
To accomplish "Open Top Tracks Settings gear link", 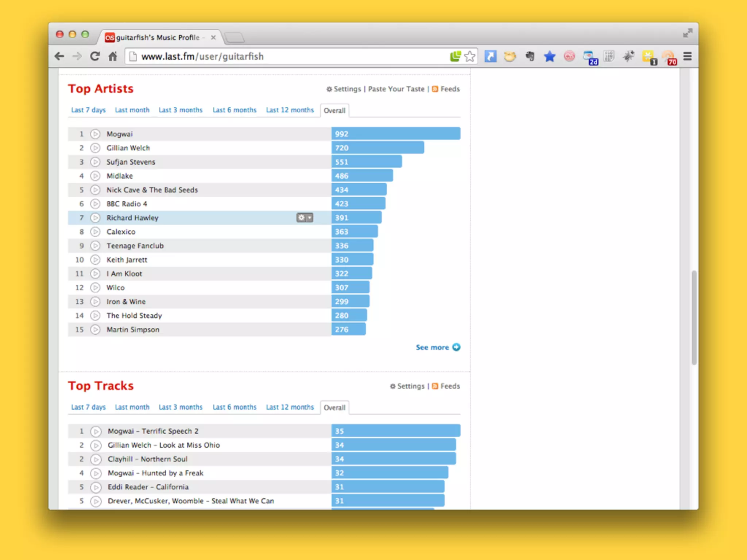I will (407, 386).
